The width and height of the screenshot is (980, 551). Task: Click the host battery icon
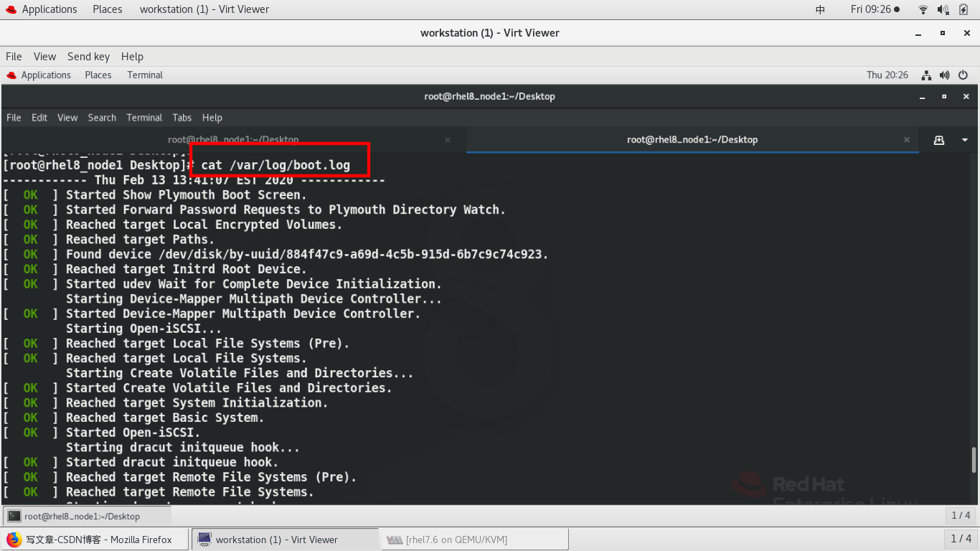click(964, 9)
